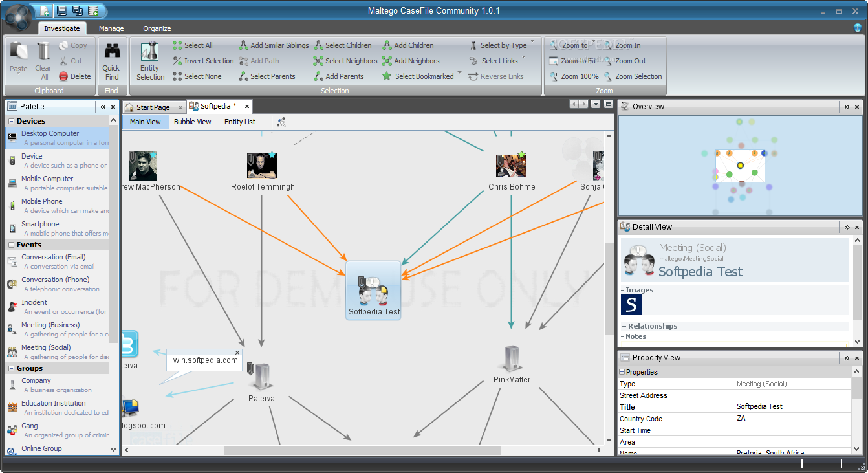The width and height of the screenshot is (868, 473).
Task: Click Select Neighbors
Action: [345, 61]
